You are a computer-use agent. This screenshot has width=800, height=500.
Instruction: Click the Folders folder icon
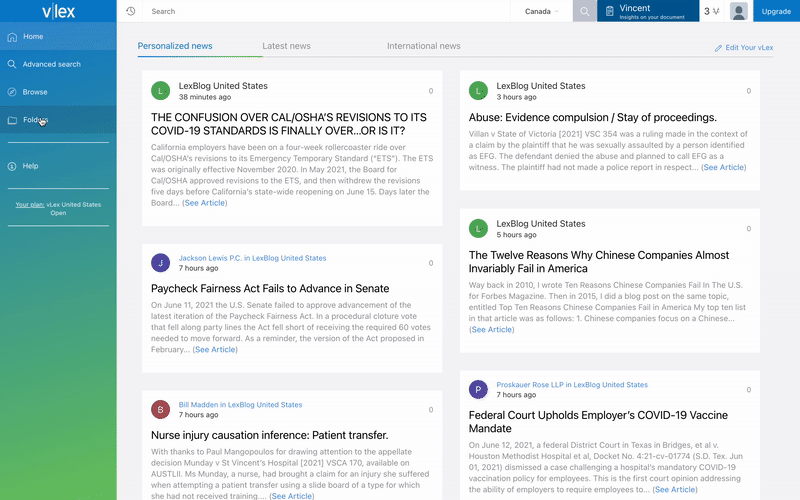click(12, 120)
